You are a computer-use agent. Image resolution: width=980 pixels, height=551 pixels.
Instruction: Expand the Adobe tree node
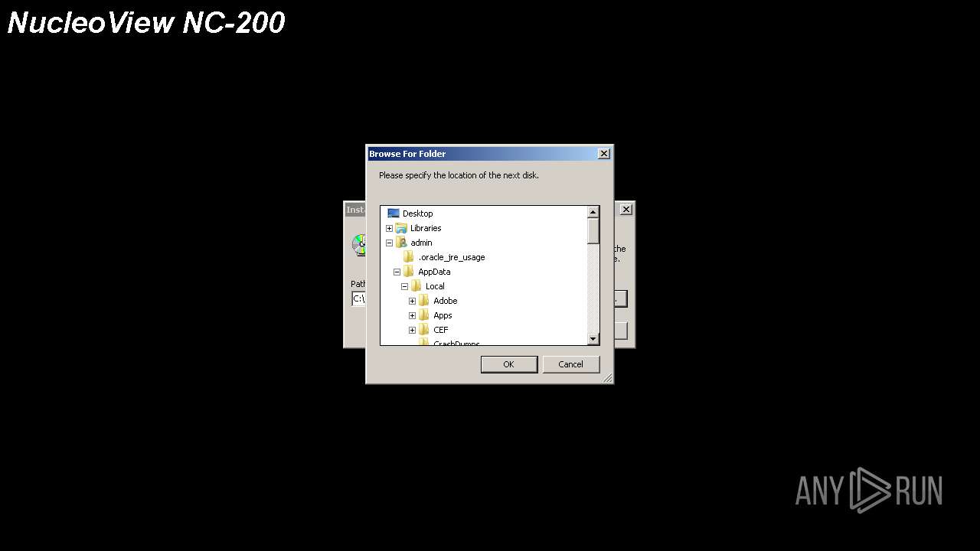click(x=412, y=301)
